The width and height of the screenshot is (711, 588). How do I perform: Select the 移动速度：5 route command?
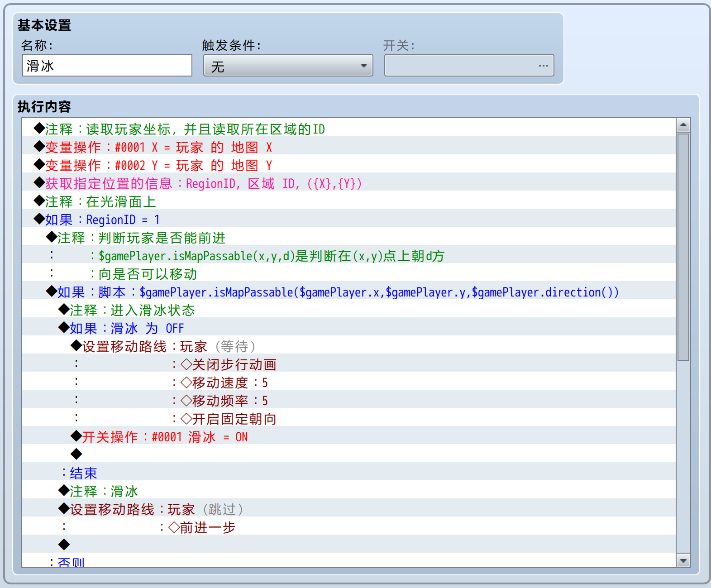click(348, 381)
